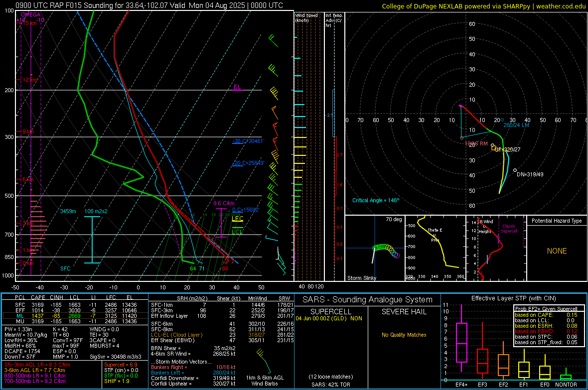The image size is (588, 390).
Task: Click the red surface temperature '88' value
Action: click(225, 268)
